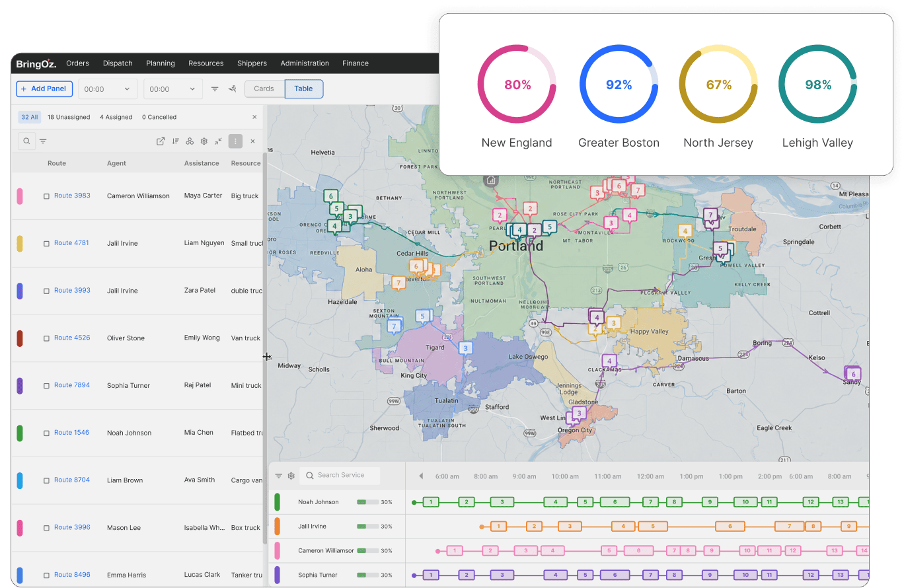Click stop 3 on Noah Johnson's timeline
The width and height of the screenshot is (904, 588).
tap(502, 502)
